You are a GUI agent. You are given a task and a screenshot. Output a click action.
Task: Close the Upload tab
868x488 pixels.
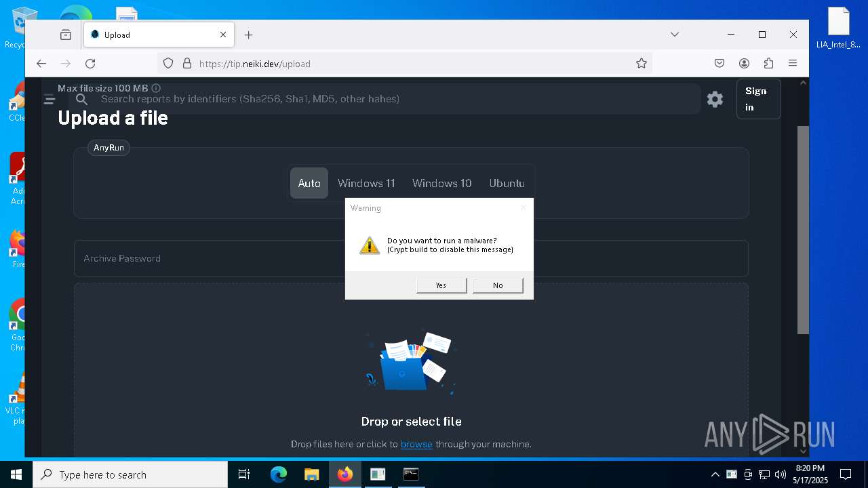point(223,35)
